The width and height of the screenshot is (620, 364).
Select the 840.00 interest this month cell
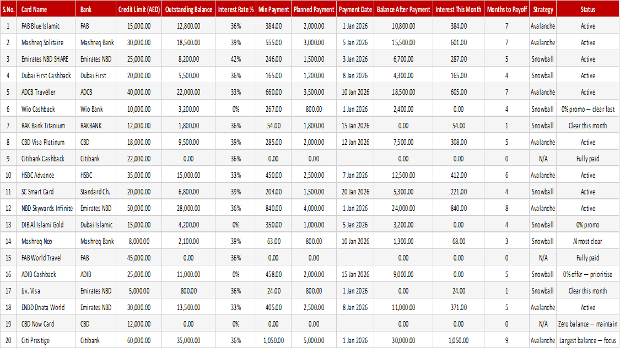pos(459,208)
